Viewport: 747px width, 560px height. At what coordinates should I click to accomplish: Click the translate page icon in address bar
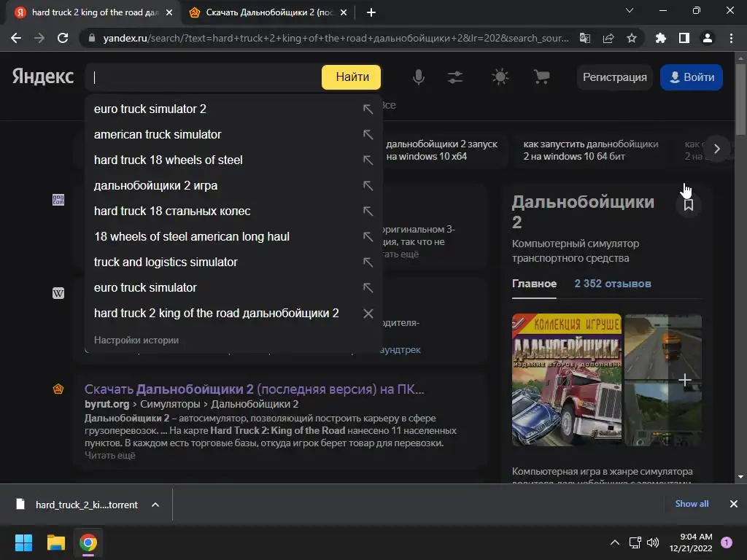[585, 38]
